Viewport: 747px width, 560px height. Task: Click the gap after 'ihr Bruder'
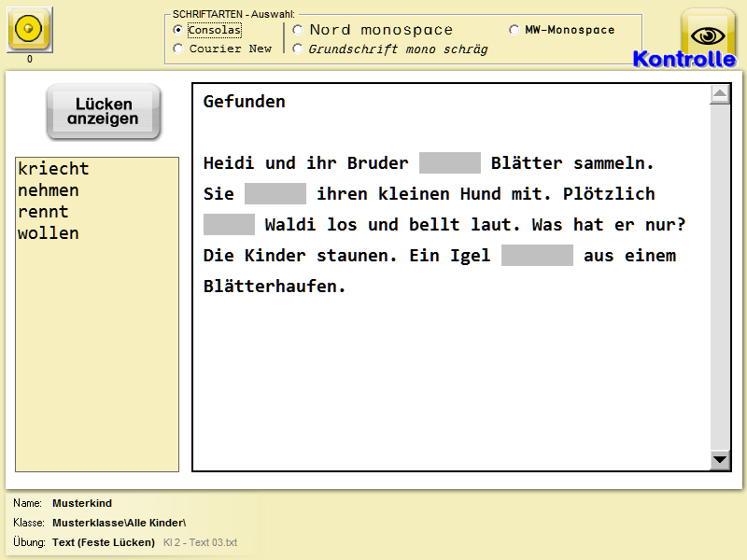pos(449,163)
